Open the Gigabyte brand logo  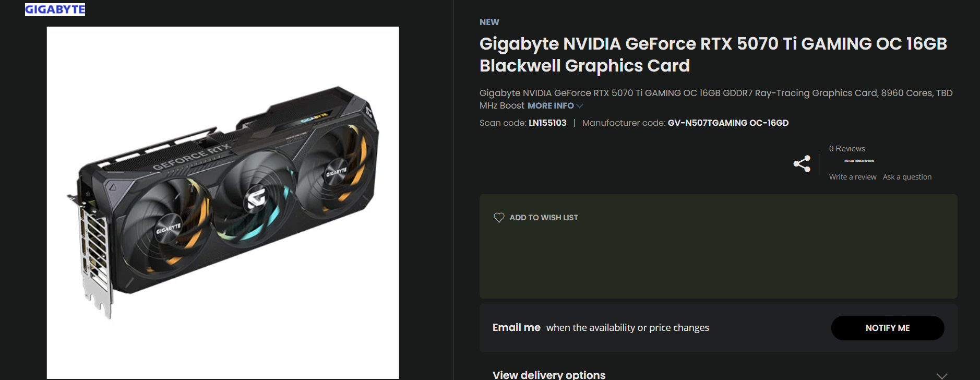(x=55, y=9)
